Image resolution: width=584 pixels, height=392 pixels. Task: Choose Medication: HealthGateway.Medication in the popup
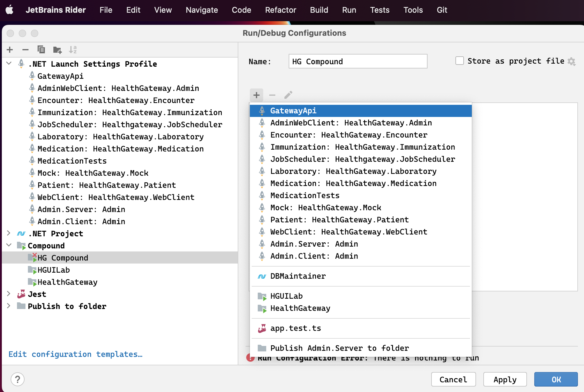click(x=361, y=184)
